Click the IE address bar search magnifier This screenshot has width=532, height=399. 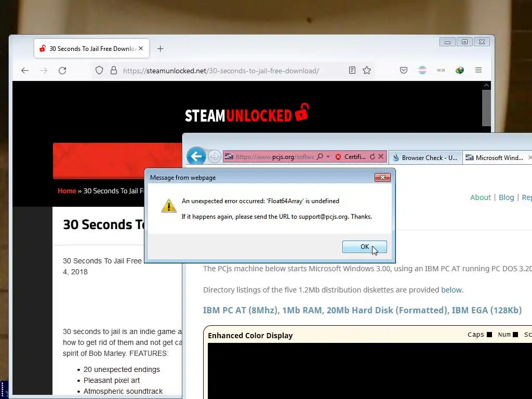320,156
